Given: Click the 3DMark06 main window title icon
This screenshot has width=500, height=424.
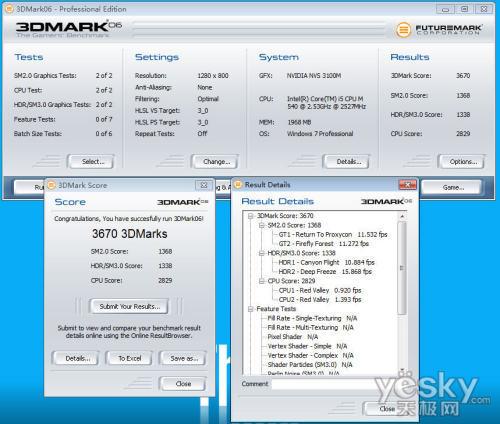Looking at the screenshot, I should click(x=9, y=9).
